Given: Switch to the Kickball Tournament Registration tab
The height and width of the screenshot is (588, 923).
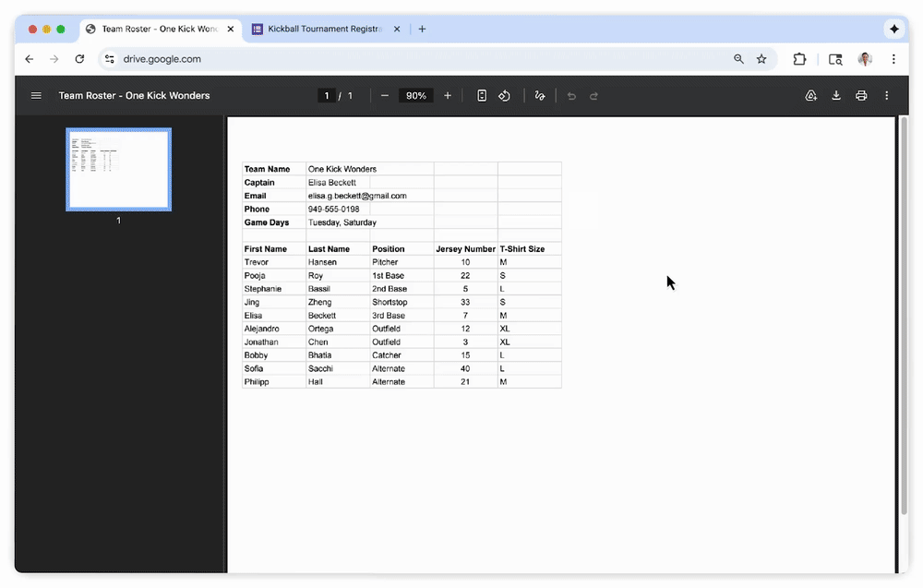Looking at the screenshot, I should click(x=323, y=29).
